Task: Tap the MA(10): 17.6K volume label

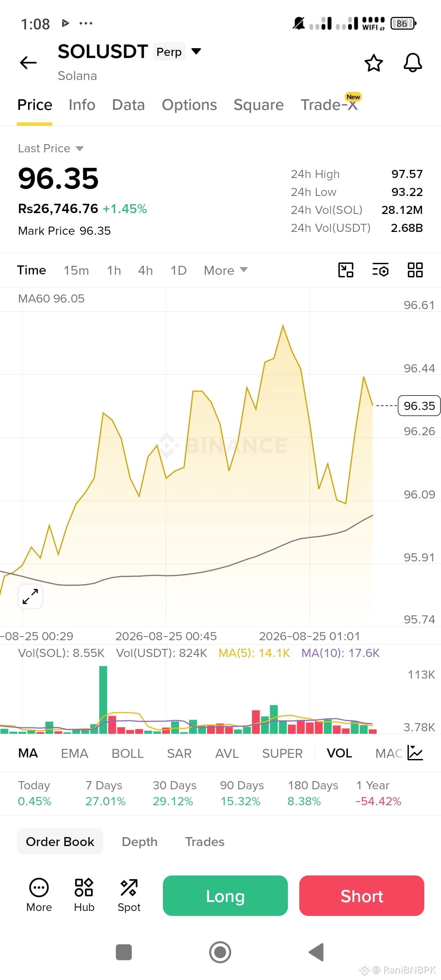Action: pyautogui.click(x=341, y=653)
